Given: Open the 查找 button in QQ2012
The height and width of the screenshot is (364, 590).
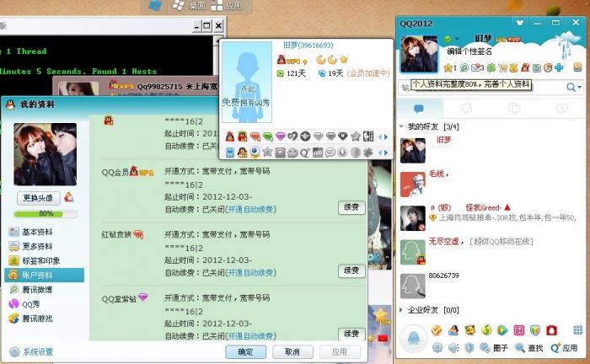Looking at the screenshot, I should (529, 348).
